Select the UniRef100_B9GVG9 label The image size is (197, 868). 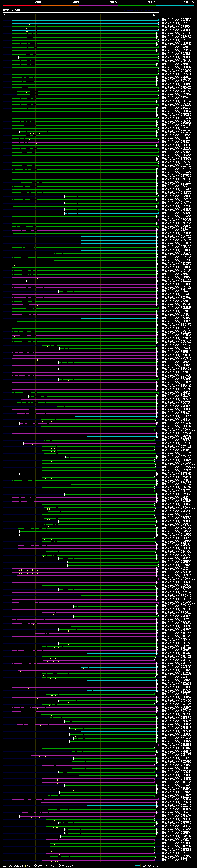point(177,436)
